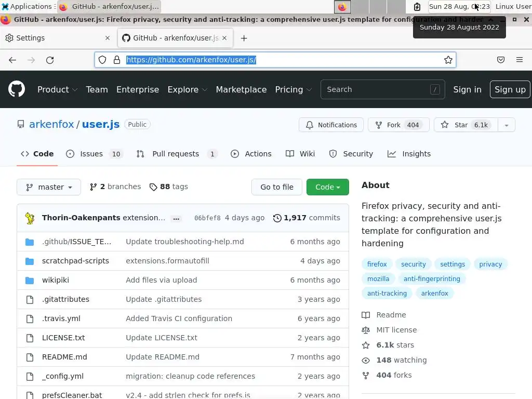Click the .github folder icon
The width and height of the screenshot is (532, 399).
tap(30, 242)
